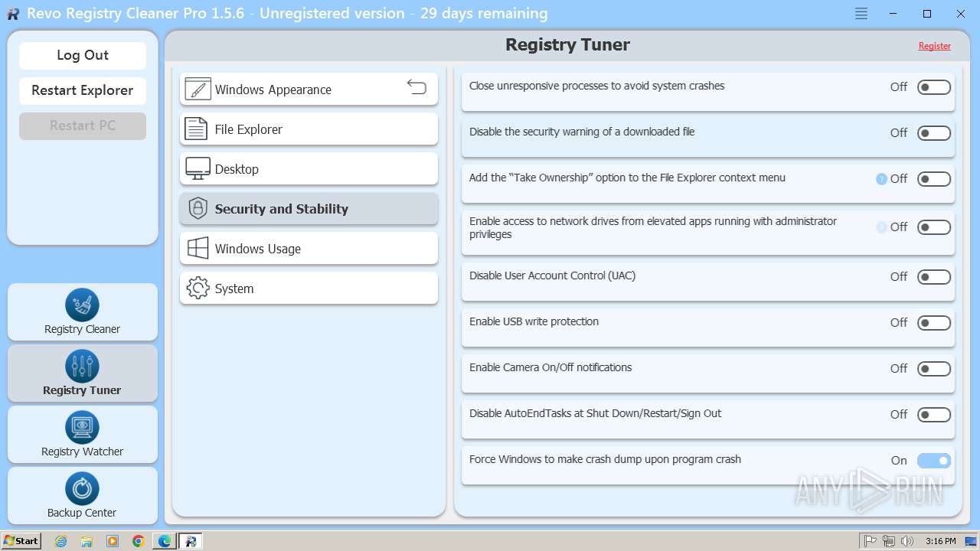Toggle Camera On/Off notifications switch

tap(934, 369)
